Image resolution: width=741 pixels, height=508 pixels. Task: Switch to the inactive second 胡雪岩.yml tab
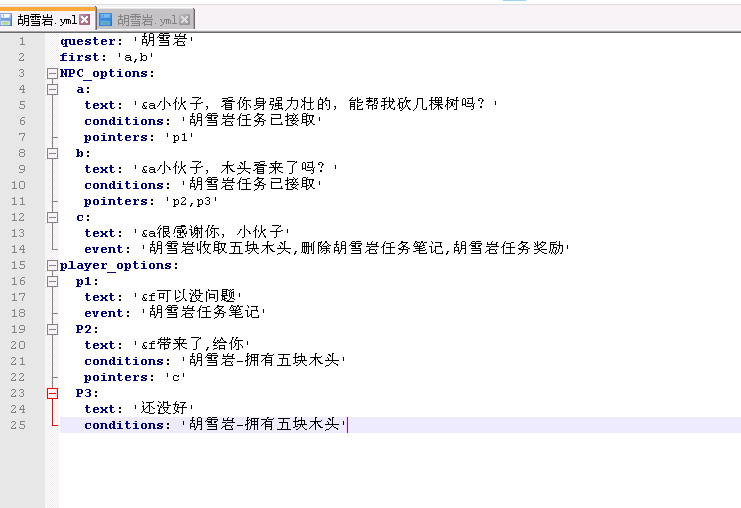[146, 20]
